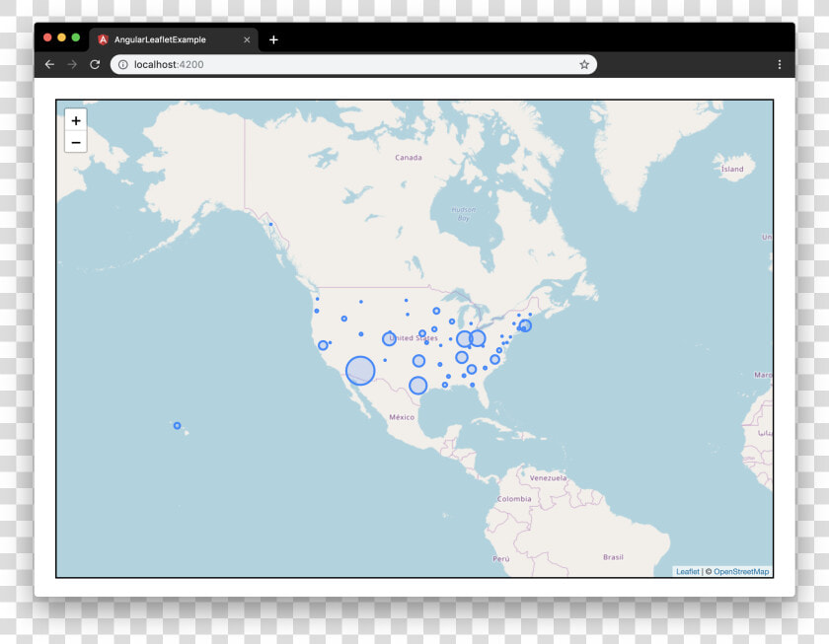Click the Venezuela map label
Viewport: 829px width, 644px height.
(549, 477)
